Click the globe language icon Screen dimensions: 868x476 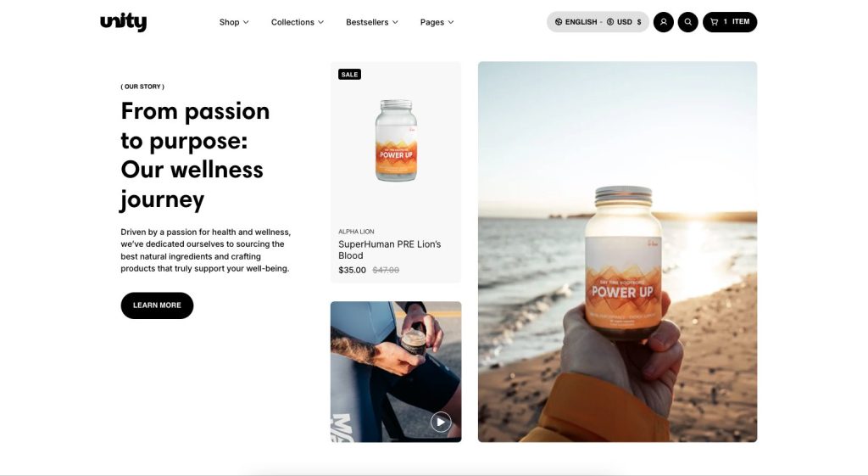pyautogui.click(x=559, y=22)
